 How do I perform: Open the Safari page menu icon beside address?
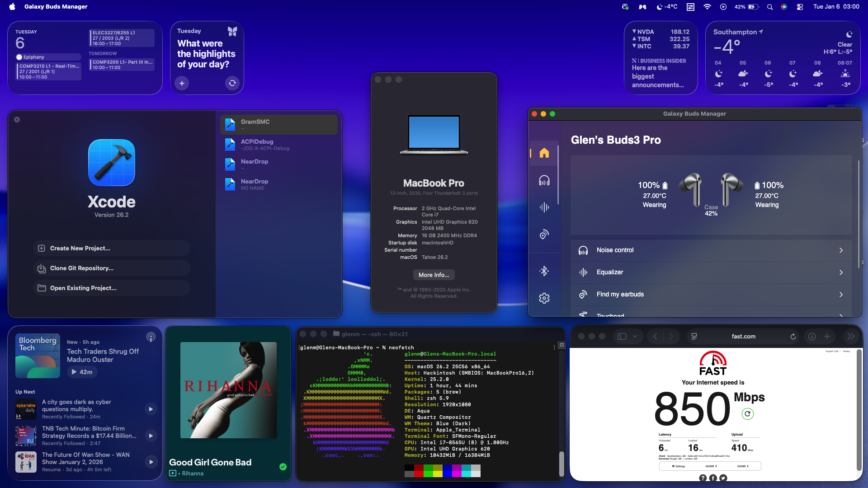point(694,336)
